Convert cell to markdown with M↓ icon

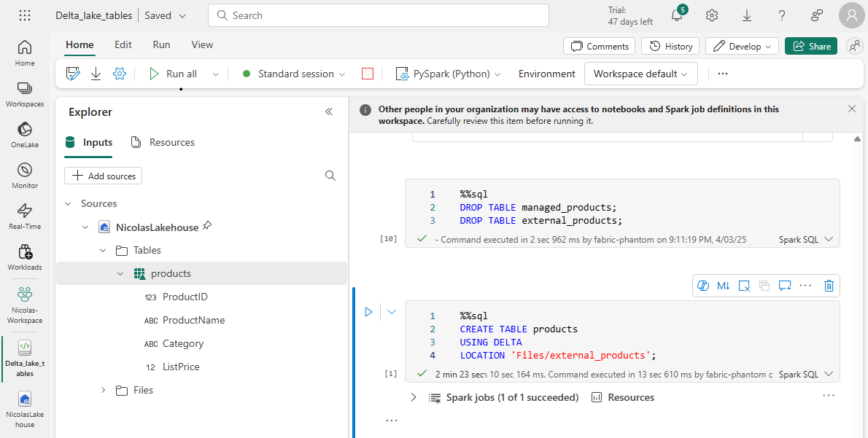pos(723,286)
